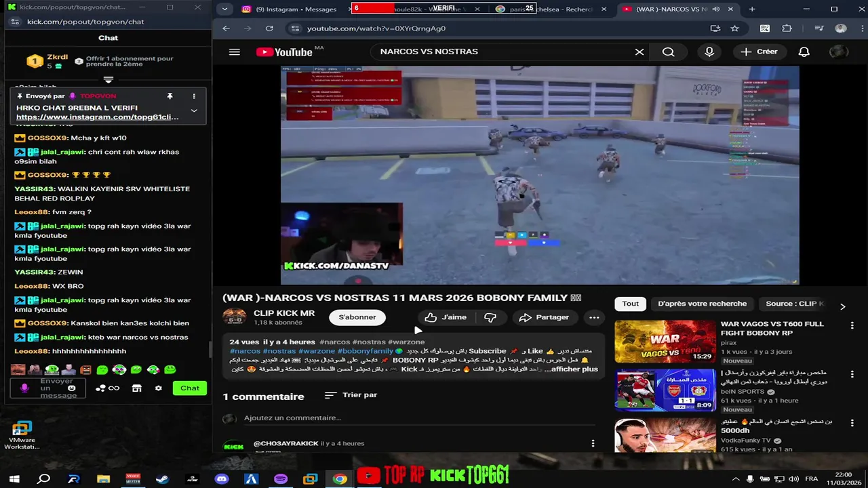
Task: Open VMware Workstation desktop shortcut
Action: 22,435
